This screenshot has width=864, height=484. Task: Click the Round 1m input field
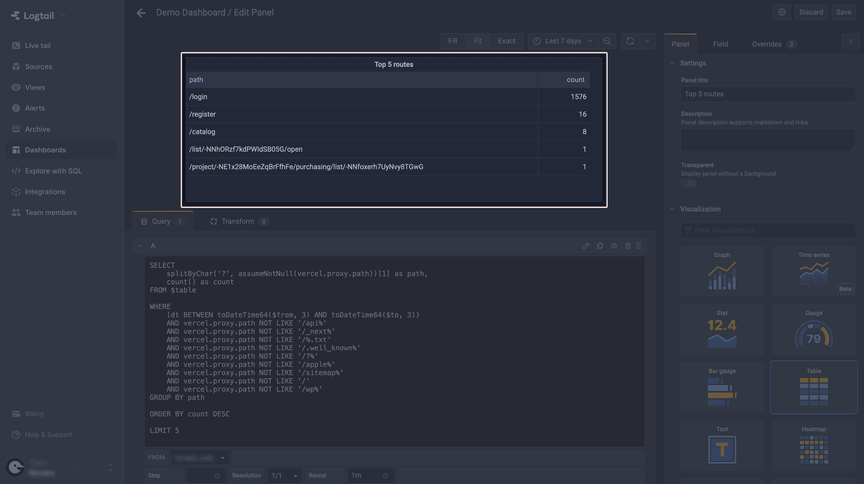370,475
